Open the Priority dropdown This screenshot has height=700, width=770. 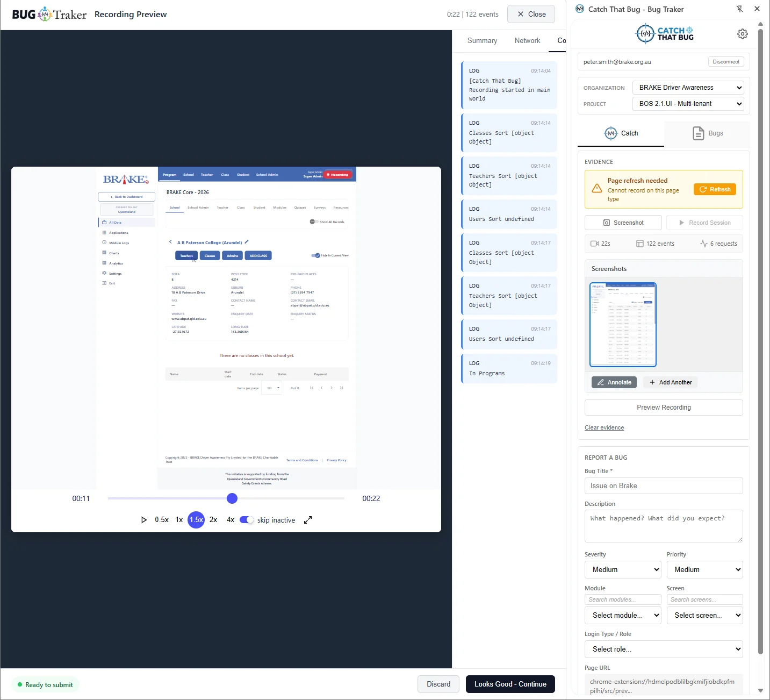pyautogui.click(x=704, y=570)
